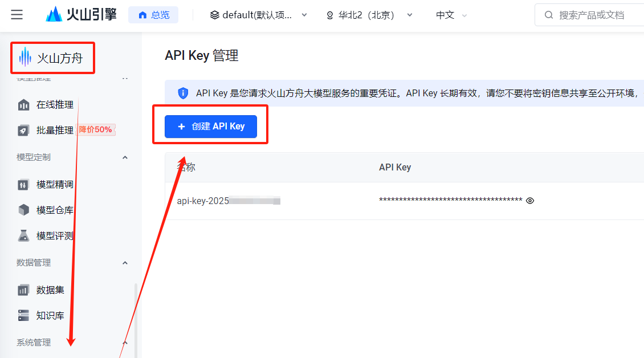This screenshot has width=644, height=358.
Task: Collapse the 数据管理 section
Action: pyautogui.click(x=125, y=263)
